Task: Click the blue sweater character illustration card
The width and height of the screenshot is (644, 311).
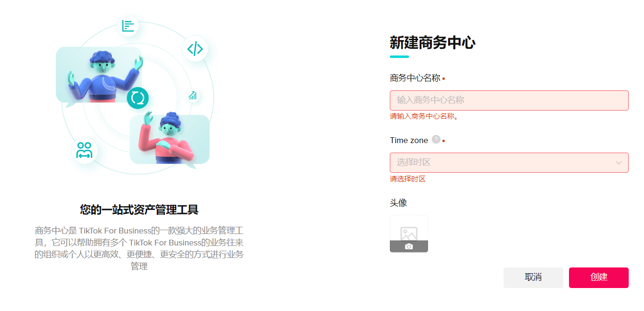Action: click(99, 75)
